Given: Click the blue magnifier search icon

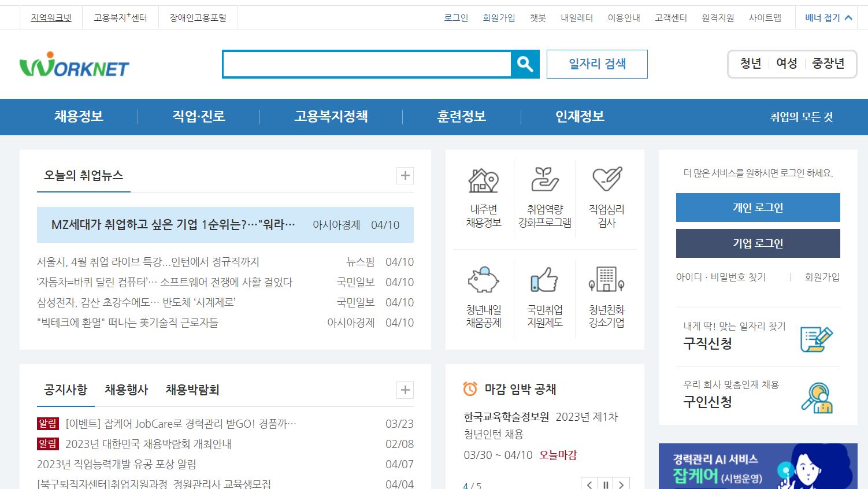Looking at the screenshot, I should pyautogui.click(x=525, y=64).
